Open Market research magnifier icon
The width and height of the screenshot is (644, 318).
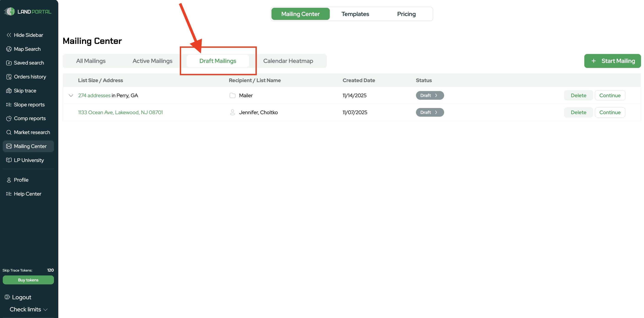coord(9,132)
